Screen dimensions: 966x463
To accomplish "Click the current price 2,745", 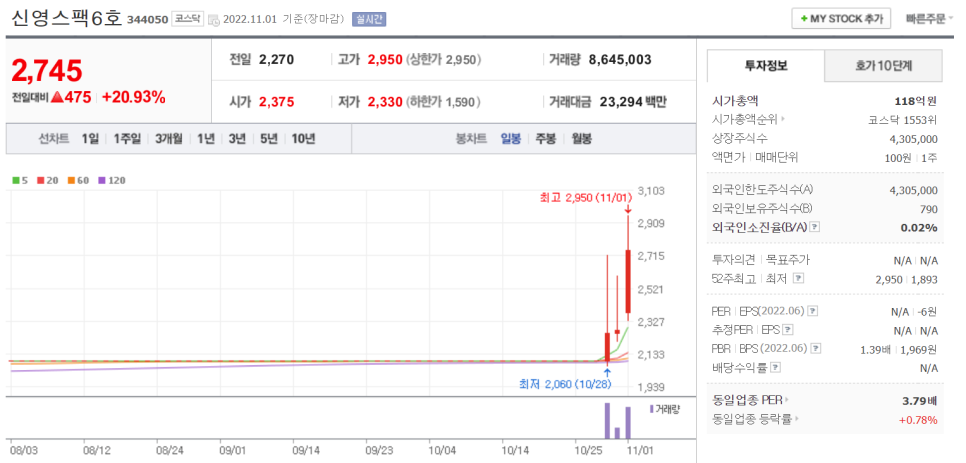I will point(47,71).
